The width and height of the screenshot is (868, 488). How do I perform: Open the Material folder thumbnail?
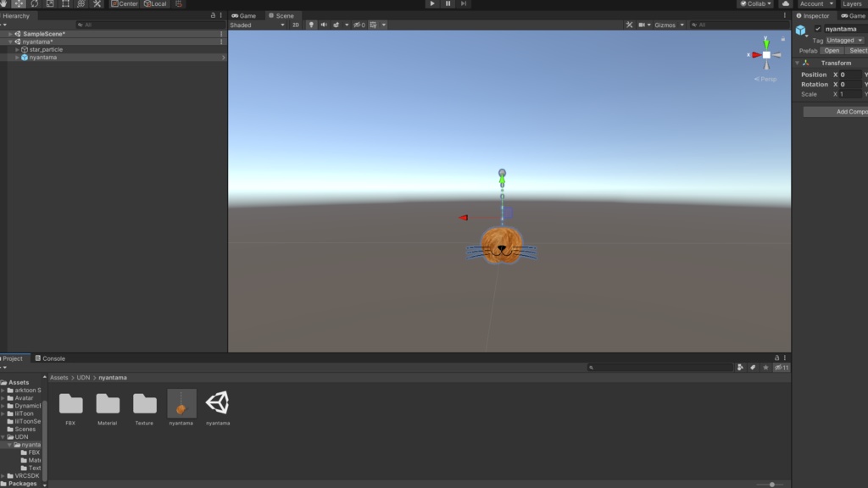(x=108, y=404)
